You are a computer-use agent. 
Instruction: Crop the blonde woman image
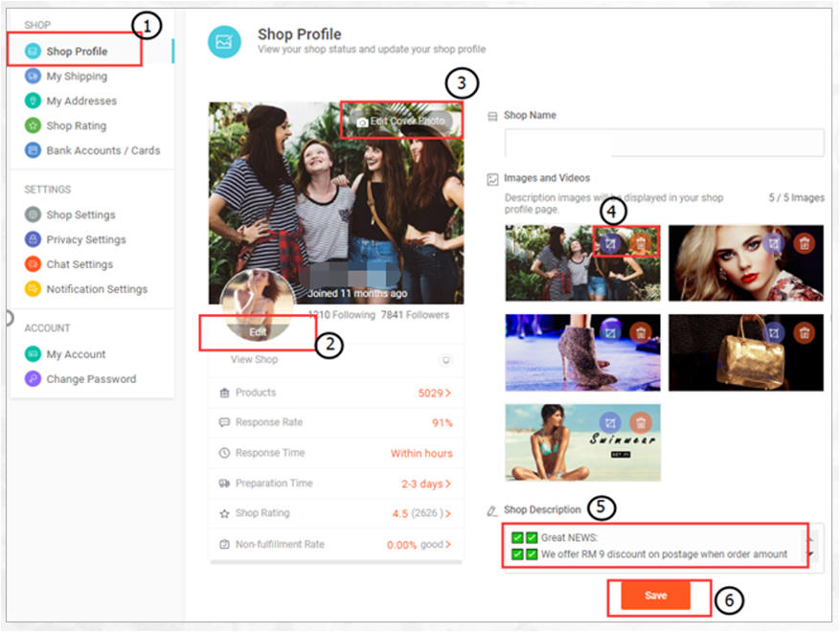coord(774,243)
